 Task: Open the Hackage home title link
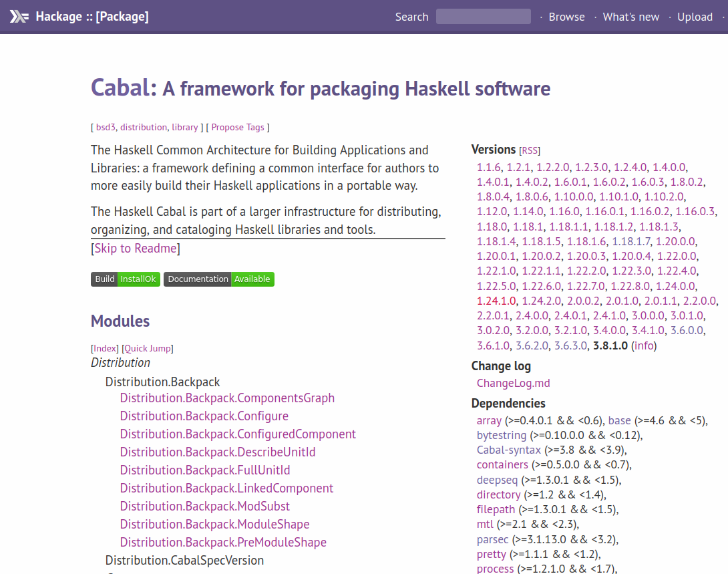(x=92, y=17)
